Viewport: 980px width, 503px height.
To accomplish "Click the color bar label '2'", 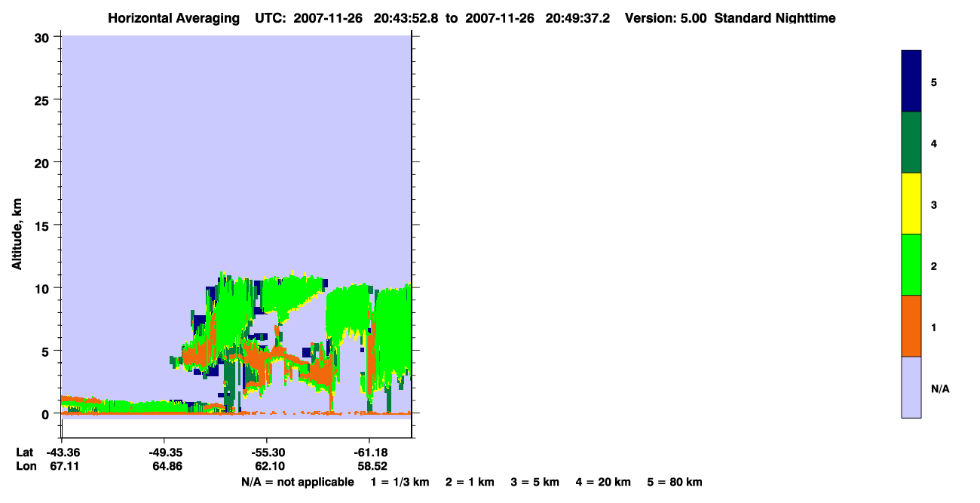I will pyautogui.click(x=934, y=265).
